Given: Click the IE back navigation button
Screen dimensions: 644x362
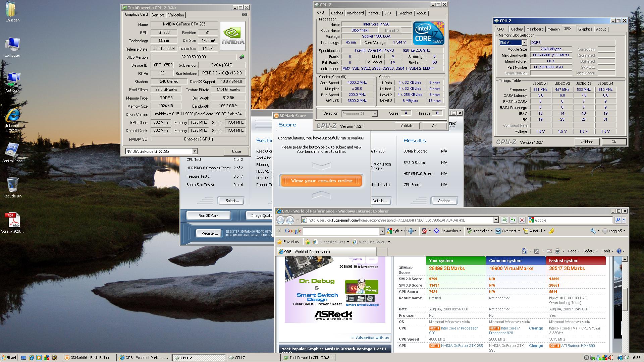Looking at the screenshot, I should click(x=280, y=220).
